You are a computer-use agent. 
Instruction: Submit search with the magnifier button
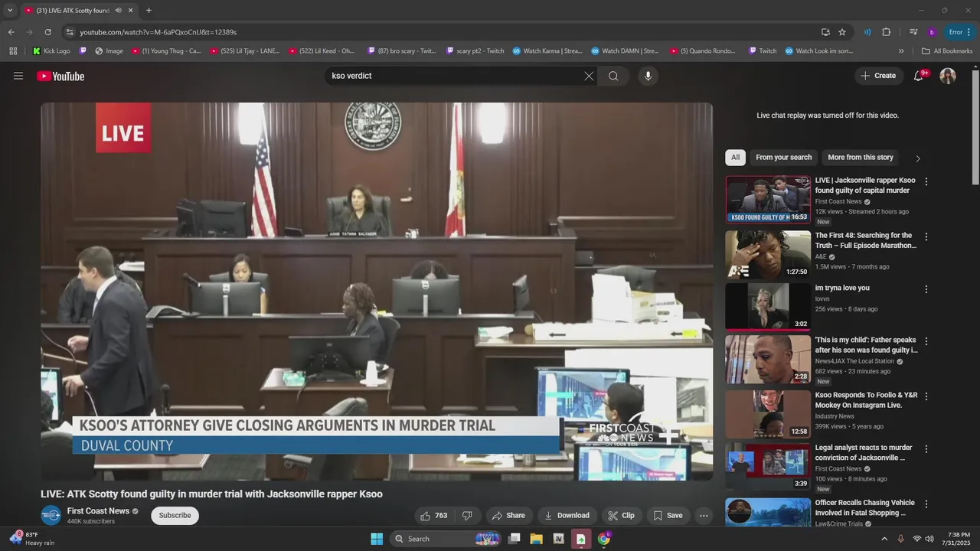pos(613,76)
